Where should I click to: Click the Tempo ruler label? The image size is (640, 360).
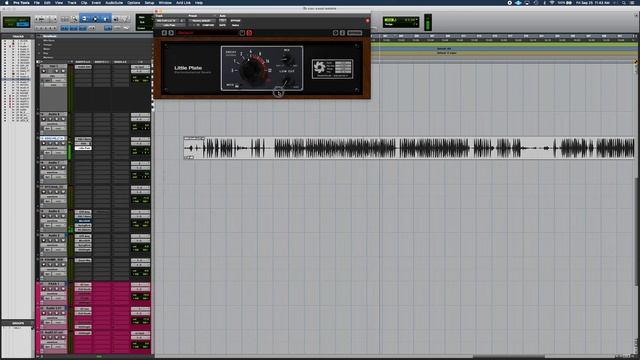[x=47, y=44]
